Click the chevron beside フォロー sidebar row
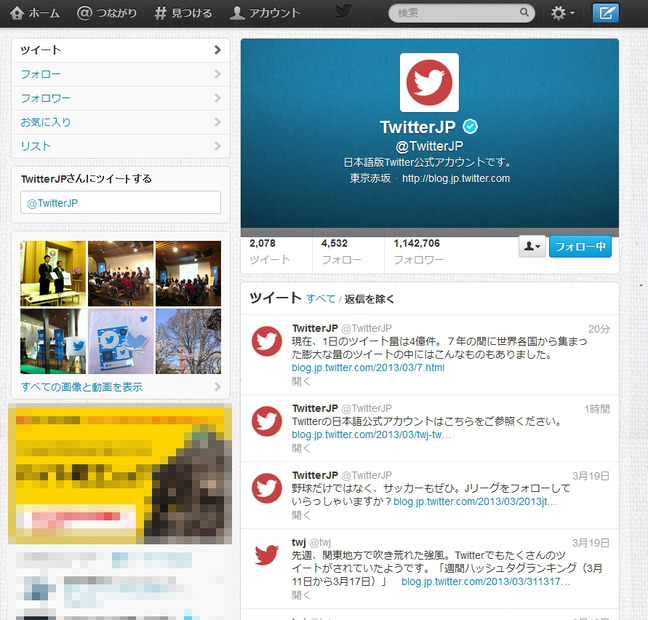The width and height of the screenshot is (648, 620). [217, 74]
